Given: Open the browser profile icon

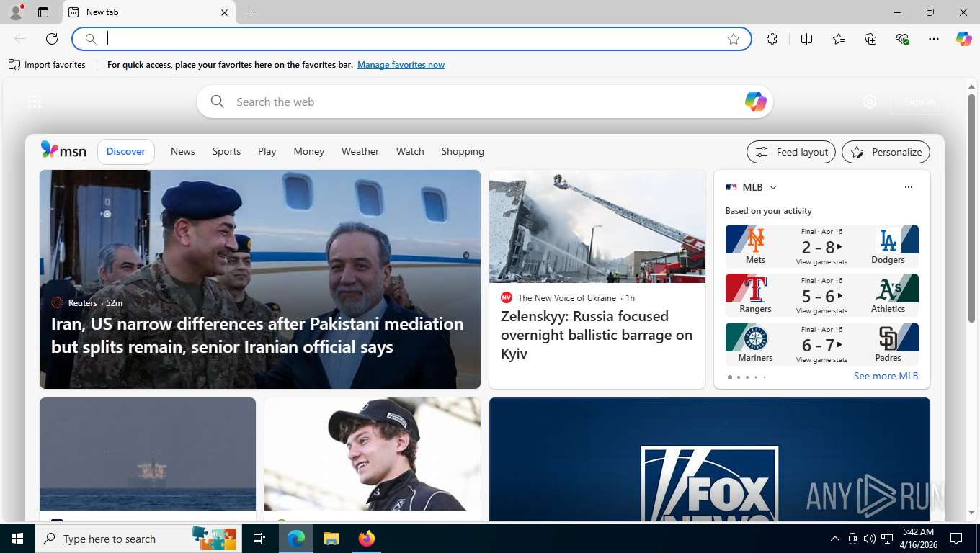Looking at the screenshot, I should pyautogui.click(x=16, y=12).
